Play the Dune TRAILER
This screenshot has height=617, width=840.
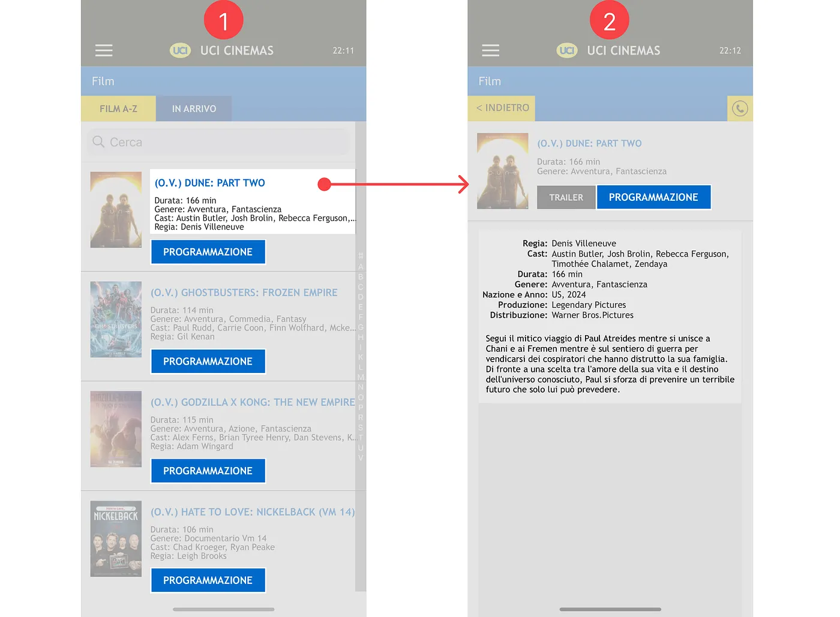coord(566,197)
